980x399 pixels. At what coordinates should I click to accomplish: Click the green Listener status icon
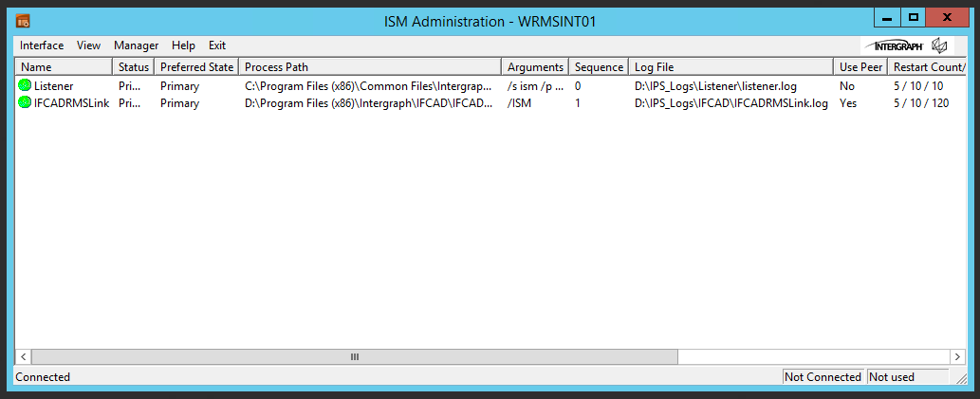pos(25,86)
